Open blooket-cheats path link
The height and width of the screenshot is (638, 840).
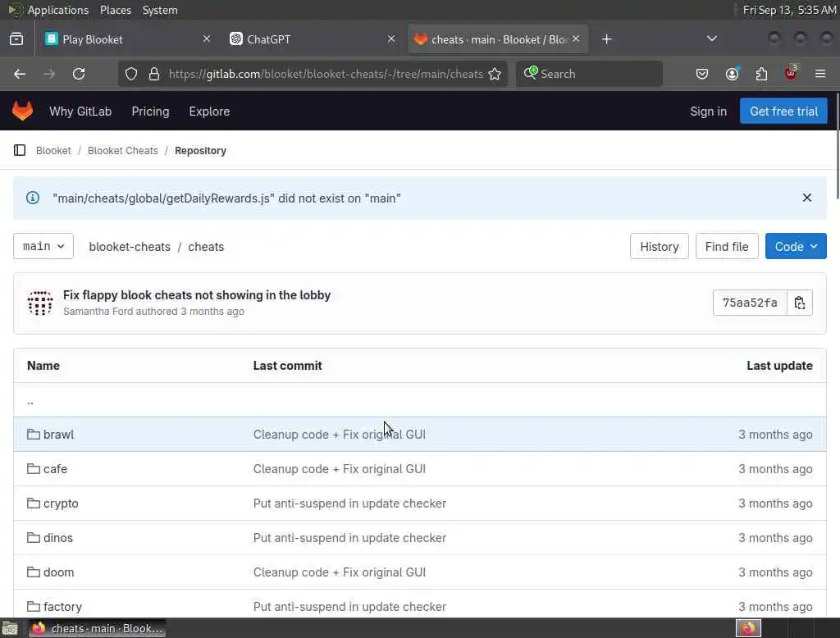[130, 247]
